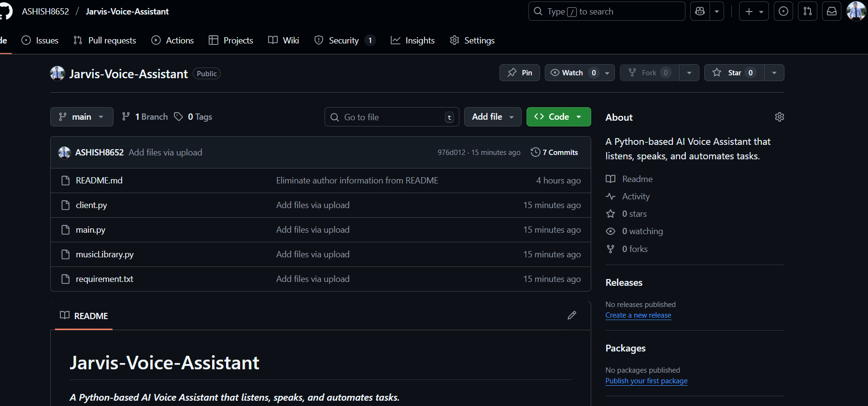868x406 pixels.
Task: Open ASHISH8652 author link in commit row
Action: tap(100, 153)
